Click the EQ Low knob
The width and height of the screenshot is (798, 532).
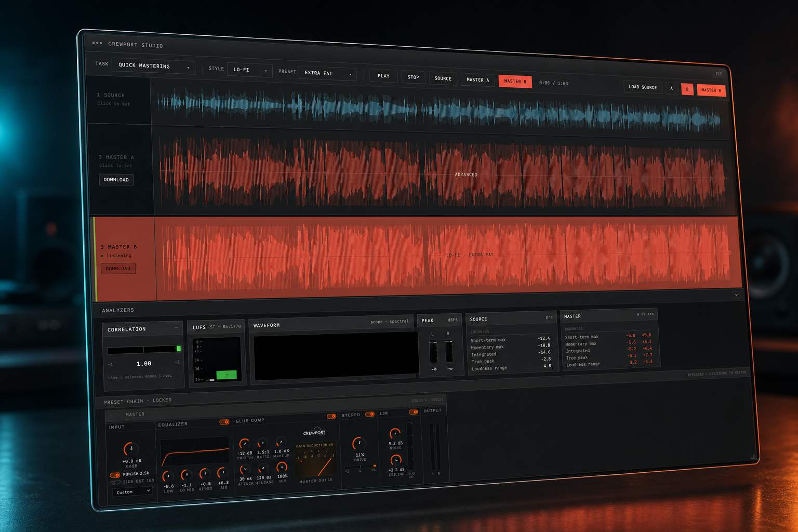point(168,476)
